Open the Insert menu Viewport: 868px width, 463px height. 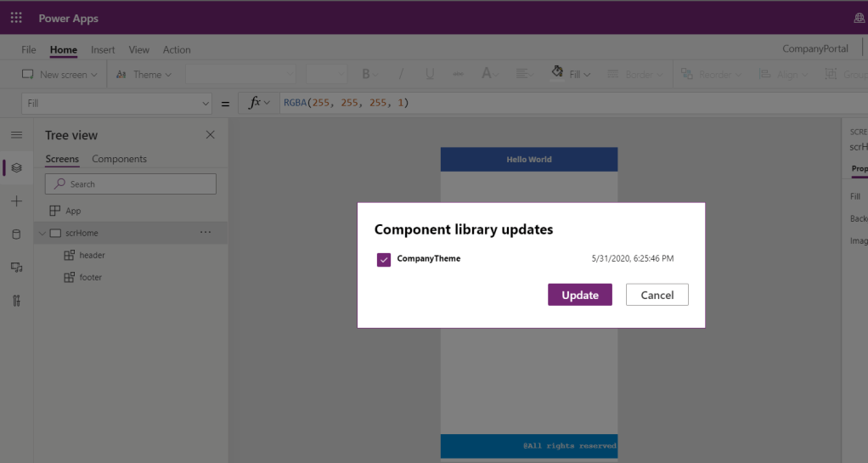[103, 50]
